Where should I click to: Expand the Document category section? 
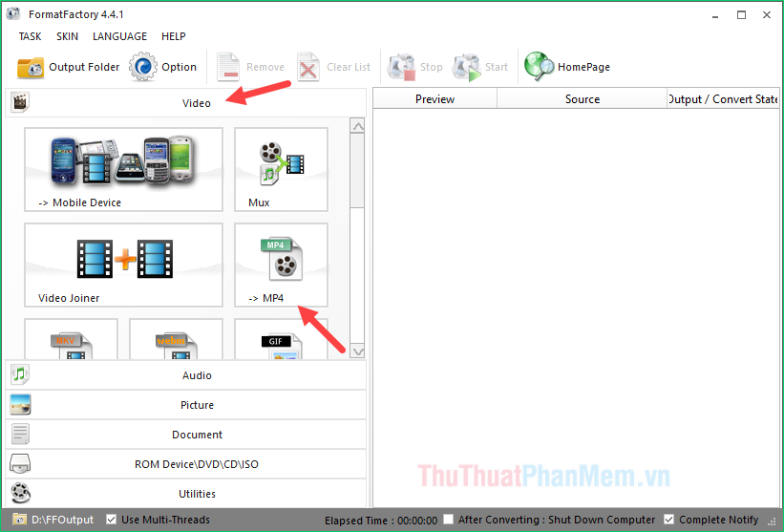[185, 434]
